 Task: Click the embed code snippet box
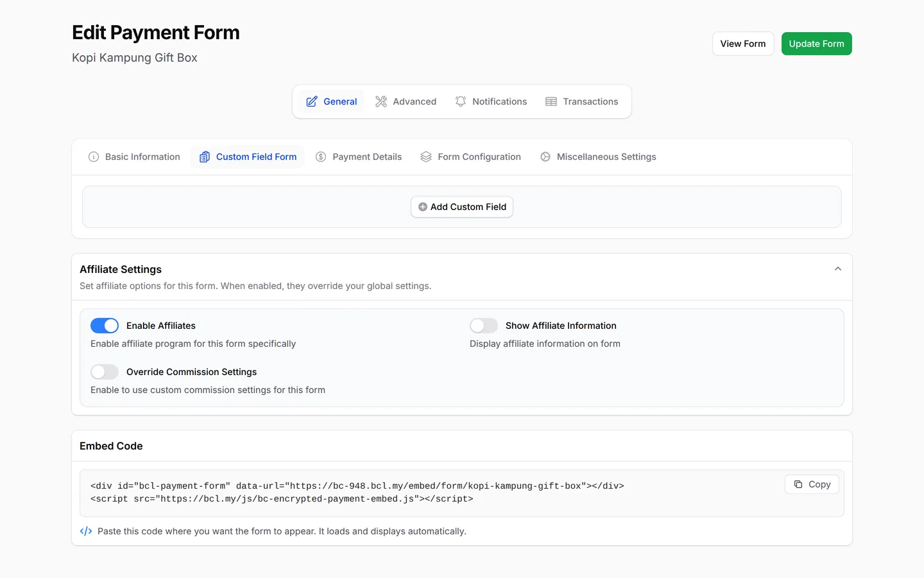point(462,493)
